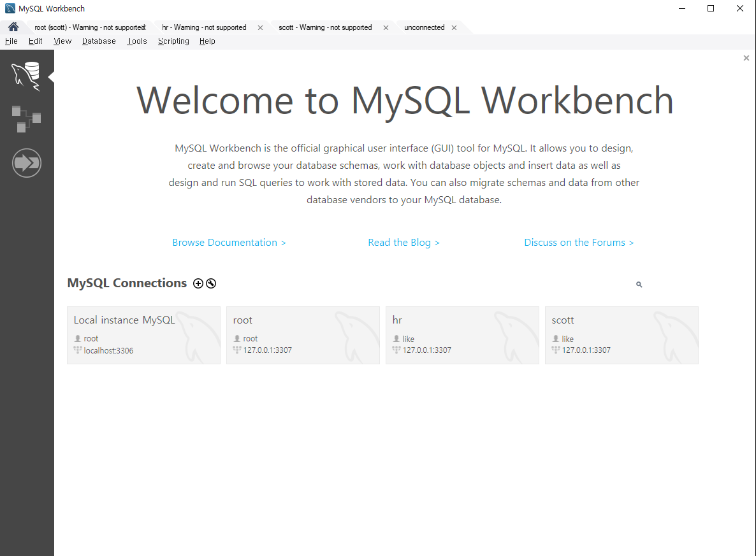The image size is (756, 556).
Task: Go to the Home tab icon
Action: coord(13,27)
